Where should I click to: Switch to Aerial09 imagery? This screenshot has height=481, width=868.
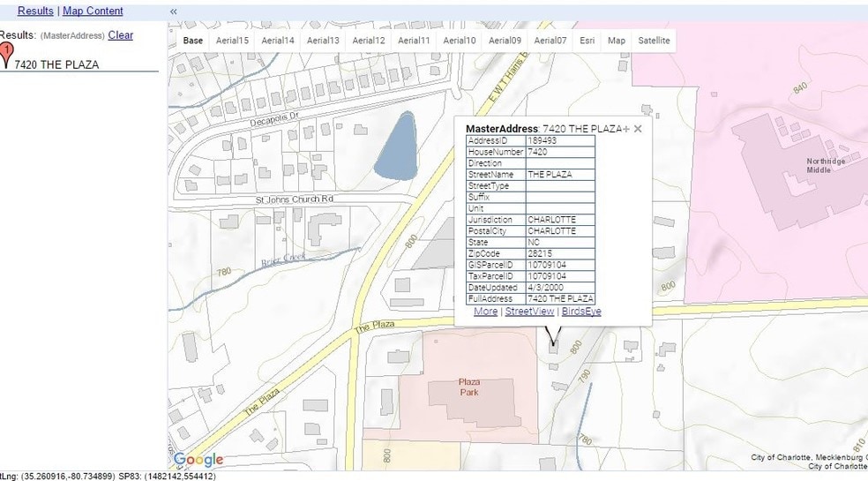[x=505, y=41]
